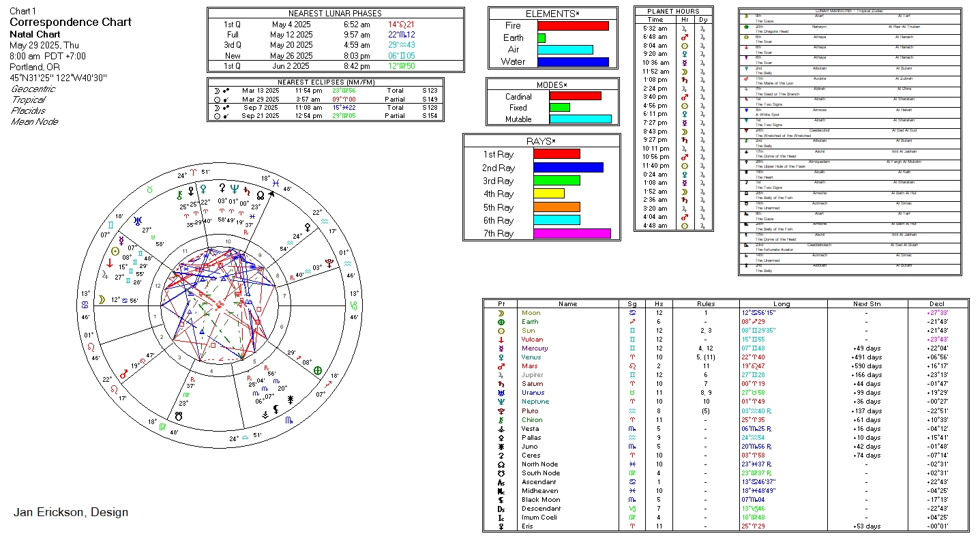The width and height of the screenshot is (980, 538).
Task: Select the South Node glyph in the wheel
Action: click(179, 415)
